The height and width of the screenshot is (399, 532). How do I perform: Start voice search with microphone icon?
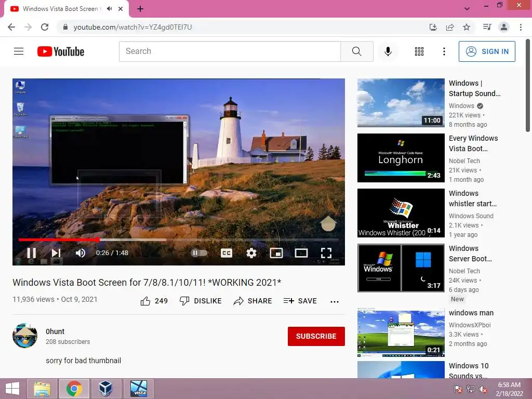388,51
